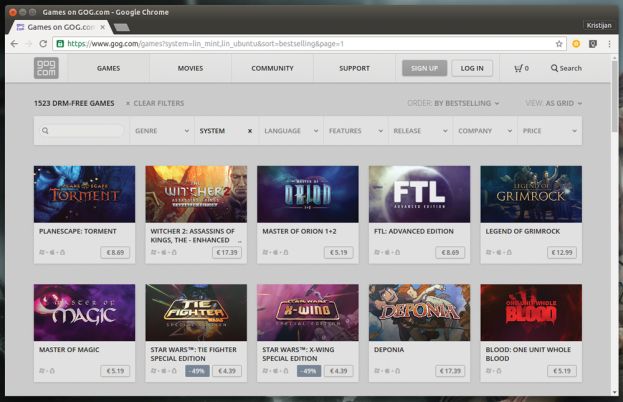
Task: Clear all filters
Action: point(154,103)
